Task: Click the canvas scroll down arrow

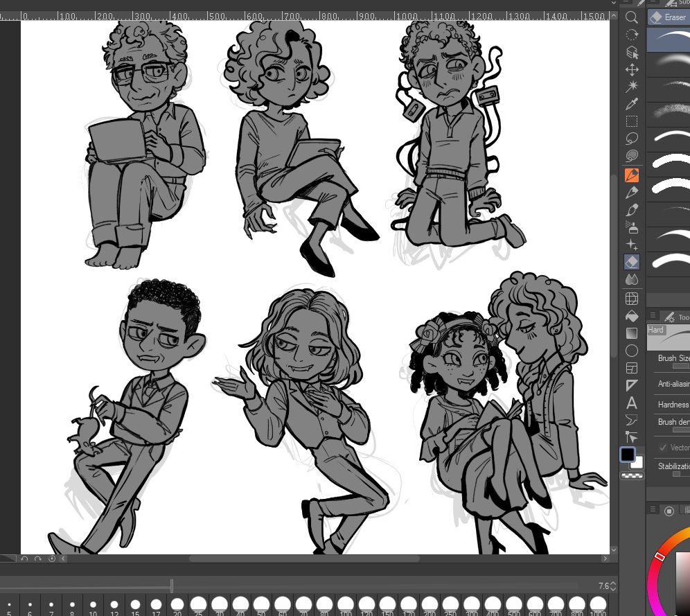Action: (614, 550)
